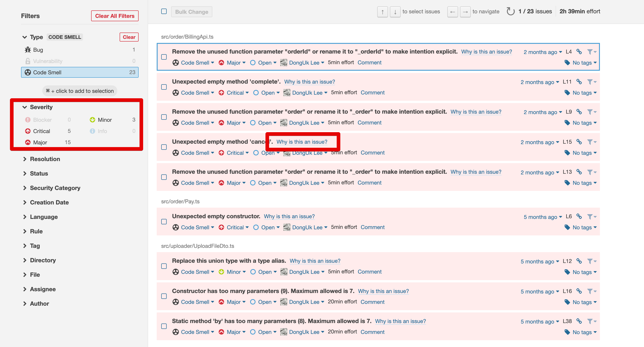Viewport: 644px width, 347px height.
Task: Tick the select-all issues checkbox beside Bulk Change
Action: click(x=164, y=12)
